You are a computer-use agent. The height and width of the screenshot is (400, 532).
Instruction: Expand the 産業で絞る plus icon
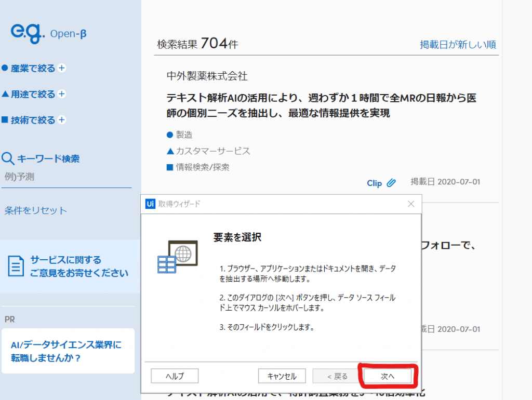62,68
